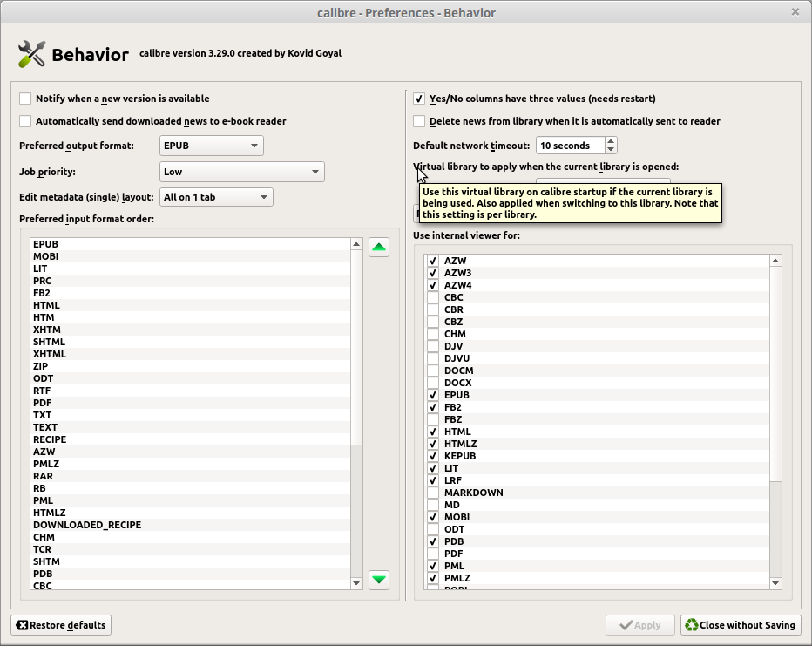Uncheck LRF in internal viewer list
This screenshot has width=812, height=646.
coord(433,480)
